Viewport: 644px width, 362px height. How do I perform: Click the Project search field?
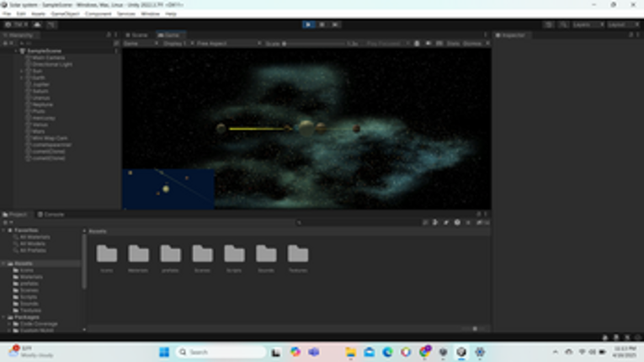click(x=357, y=223)
